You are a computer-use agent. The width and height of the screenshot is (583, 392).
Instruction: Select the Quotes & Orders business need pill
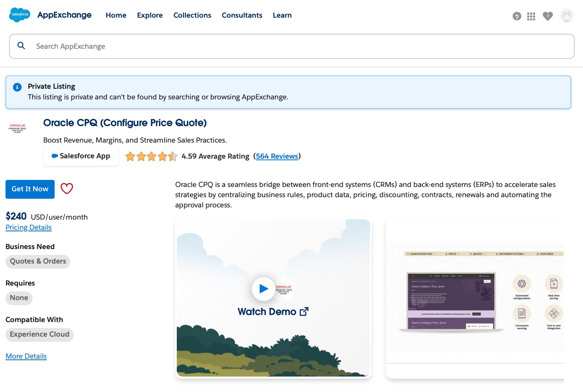[x=38, y=261]
